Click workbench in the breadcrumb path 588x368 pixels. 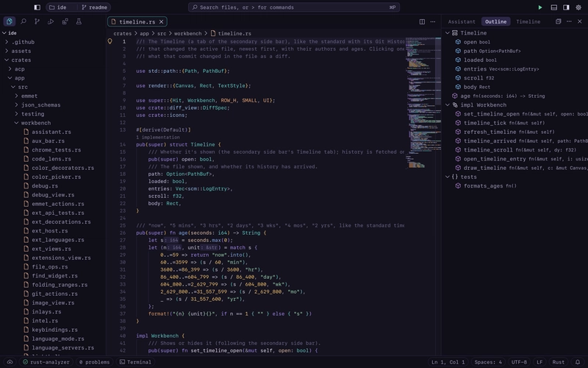pos(187,33)
